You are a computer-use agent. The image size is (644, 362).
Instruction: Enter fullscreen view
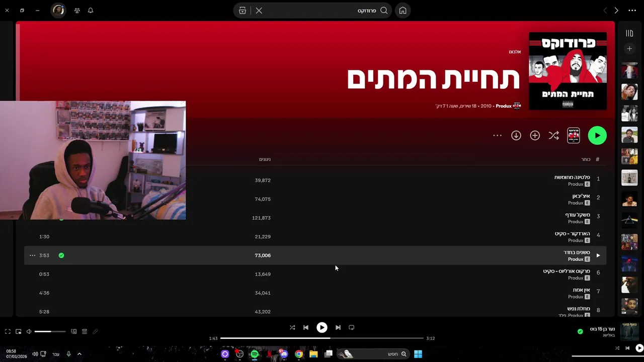click(8, 331)
